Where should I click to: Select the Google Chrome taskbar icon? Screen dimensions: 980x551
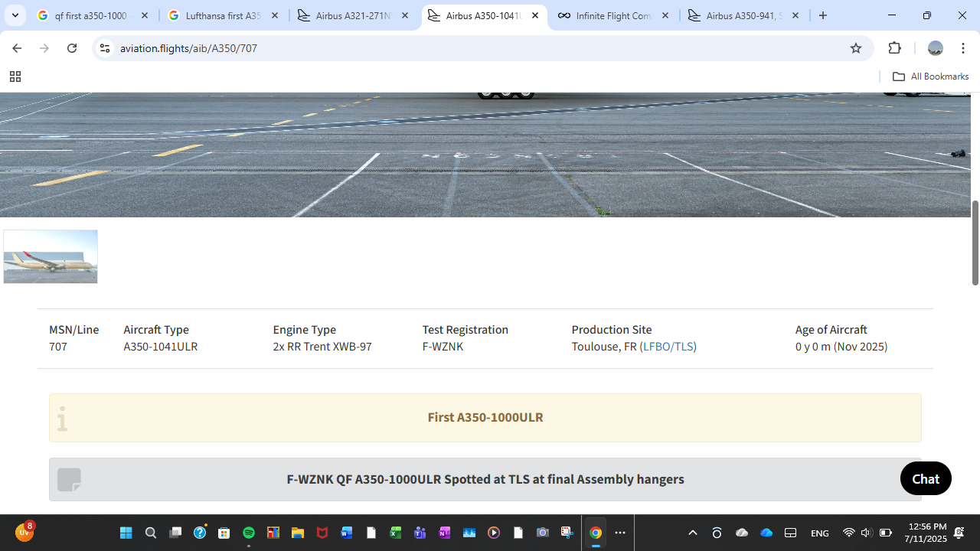(596, 533)
